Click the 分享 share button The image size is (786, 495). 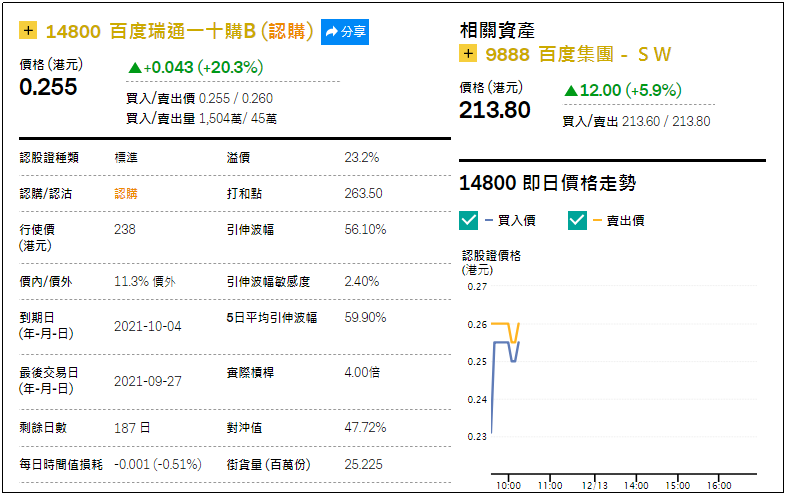pyautogui.click(x=345, y=32)
